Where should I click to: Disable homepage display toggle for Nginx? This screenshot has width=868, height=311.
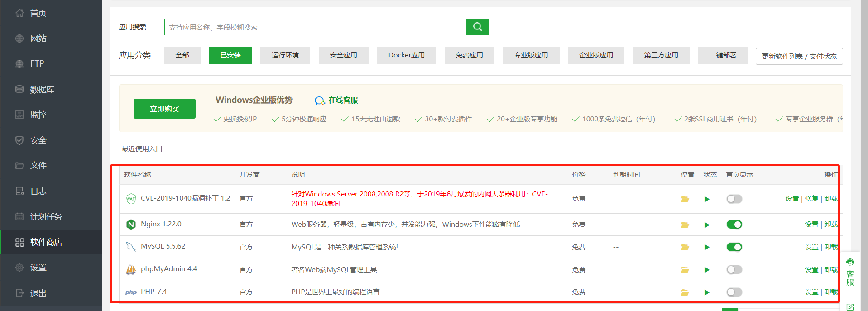point(734,225)
